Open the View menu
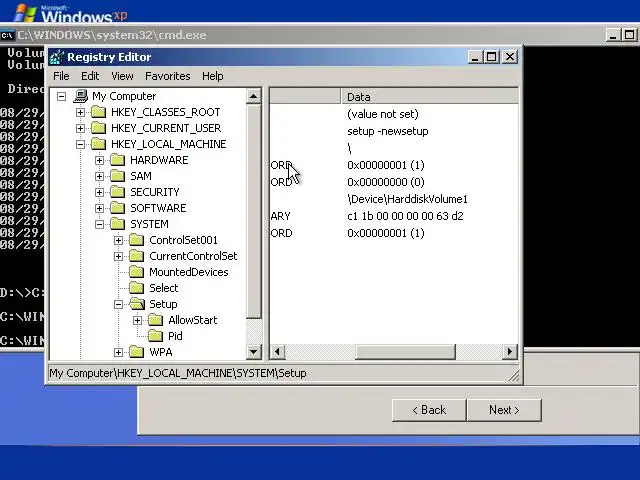The image size is (640, 480). [122, 76]
